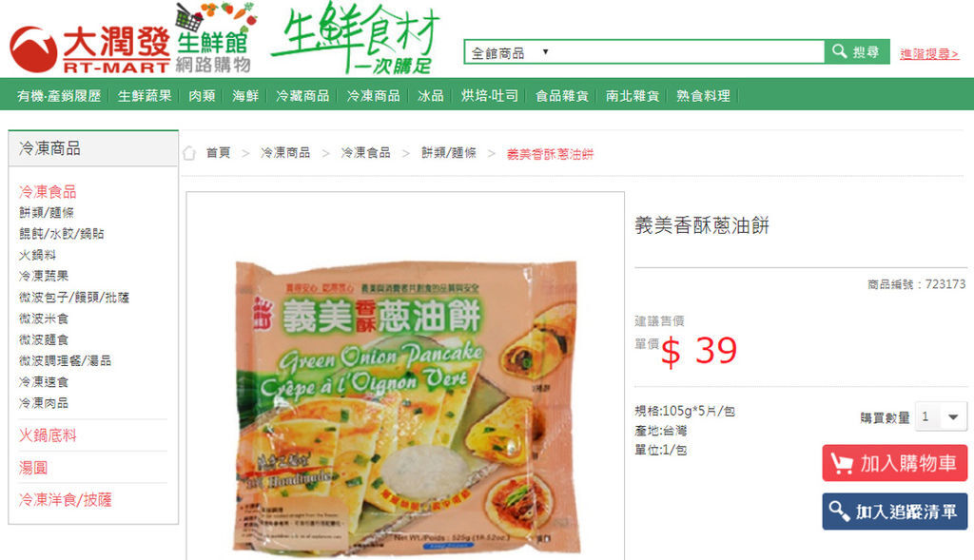This screenshot has width=974, height=560.
Task: Open 冷凍洋食/披薩 sidebar category
Action: 66,500
